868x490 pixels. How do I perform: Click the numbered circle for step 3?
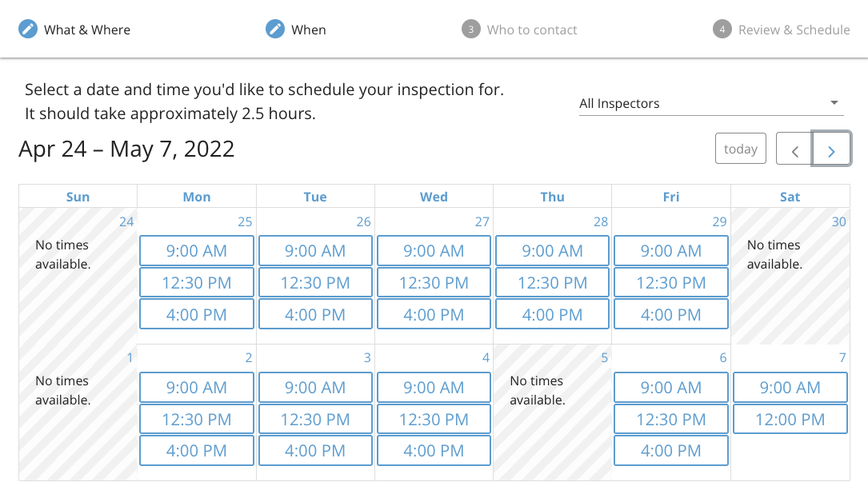(472, 30)
